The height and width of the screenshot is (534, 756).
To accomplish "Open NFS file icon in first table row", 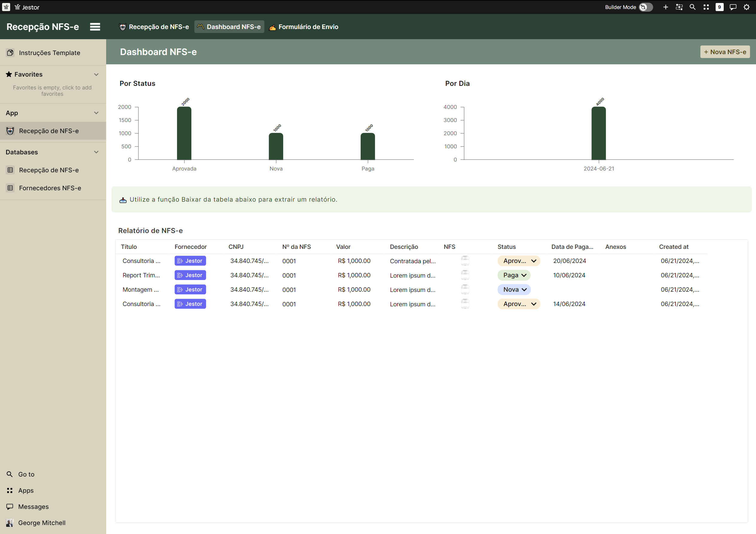I will pyautogui.click(x=465, y=261).
